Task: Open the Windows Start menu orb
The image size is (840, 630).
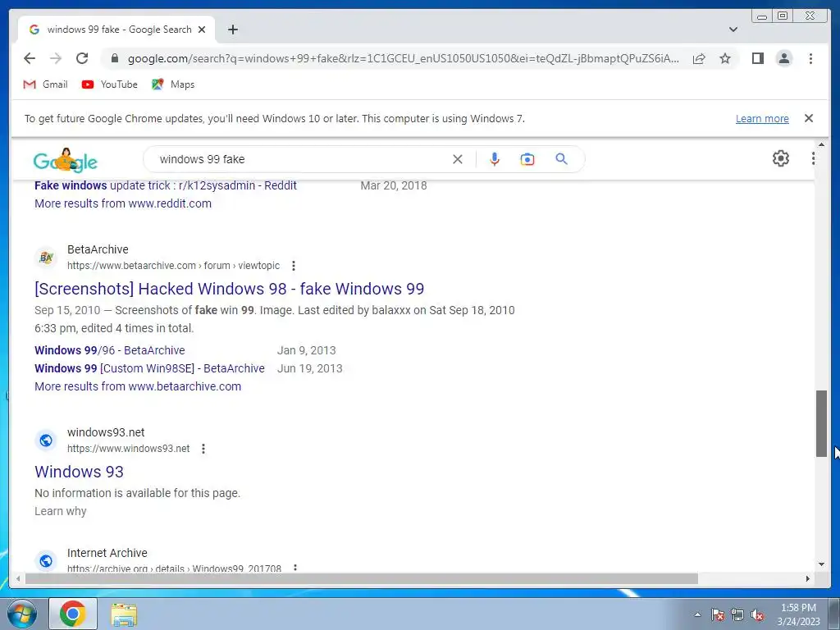Action: (x=22, y=614)
